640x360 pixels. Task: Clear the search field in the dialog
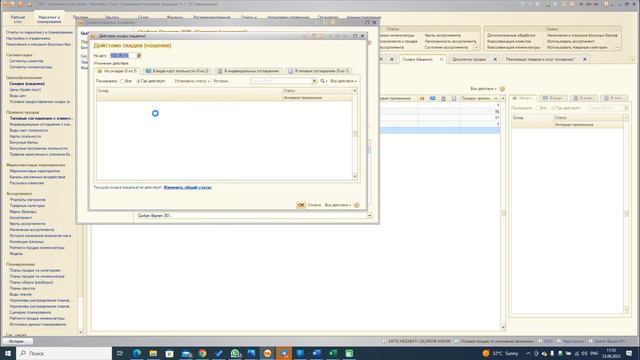(314, 81)
